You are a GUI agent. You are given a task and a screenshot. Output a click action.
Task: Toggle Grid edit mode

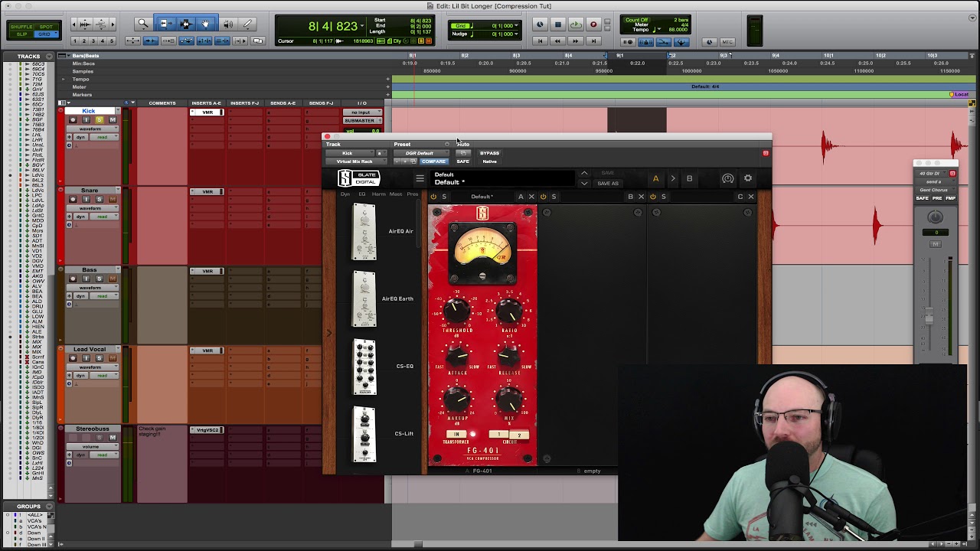[x=46, y=34]
